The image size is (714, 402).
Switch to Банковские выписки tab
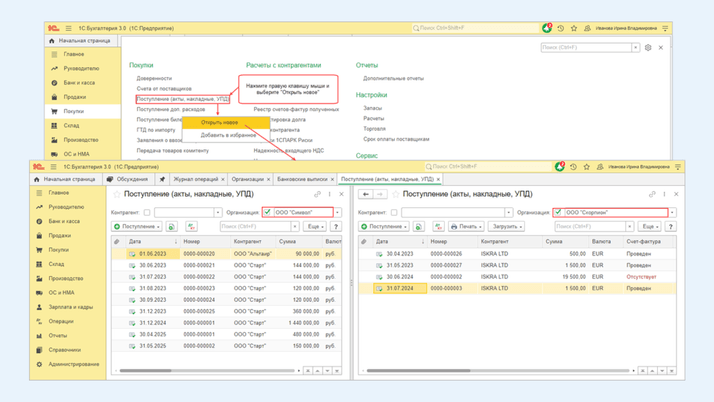coord(302,179)
